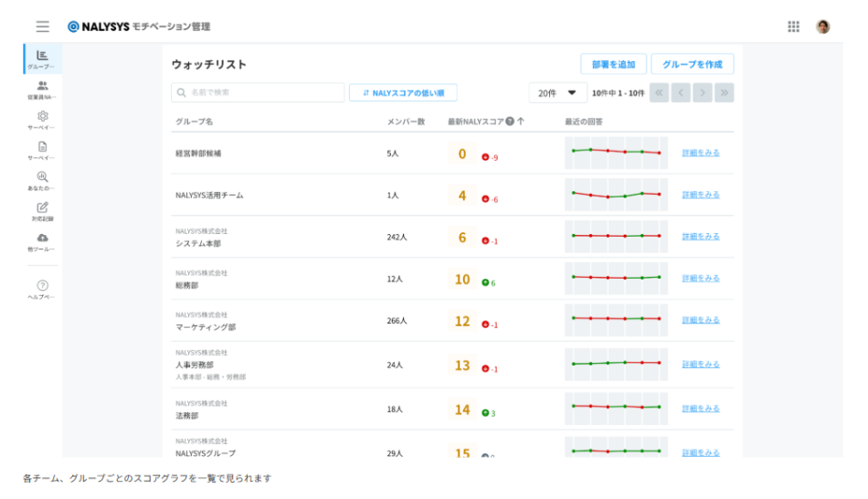Viewport: 868px width, 499px height.
Task: Click the メンバー数 column header
Action: (x=406, y=122)
